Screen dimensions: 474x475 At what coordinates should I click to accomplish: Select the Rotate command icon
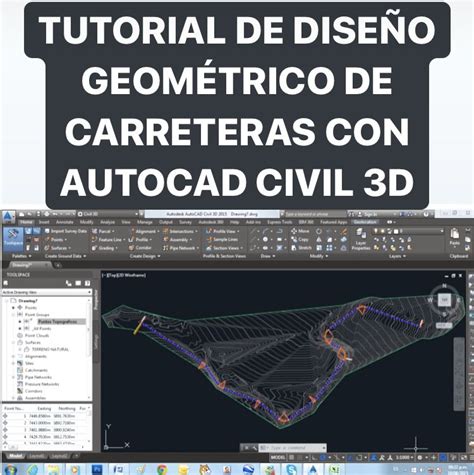tap(319, 231)
